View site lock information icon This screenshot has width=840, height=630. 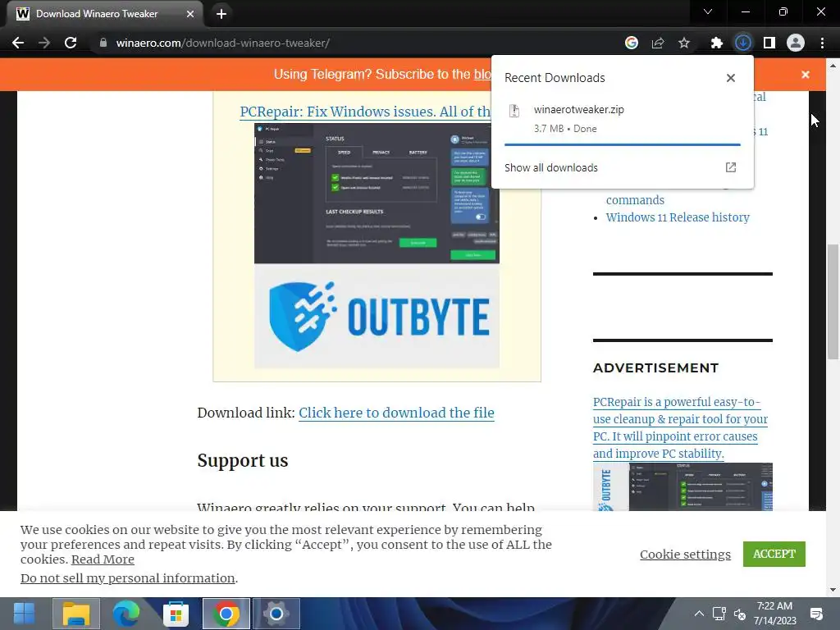coord(103,43)
